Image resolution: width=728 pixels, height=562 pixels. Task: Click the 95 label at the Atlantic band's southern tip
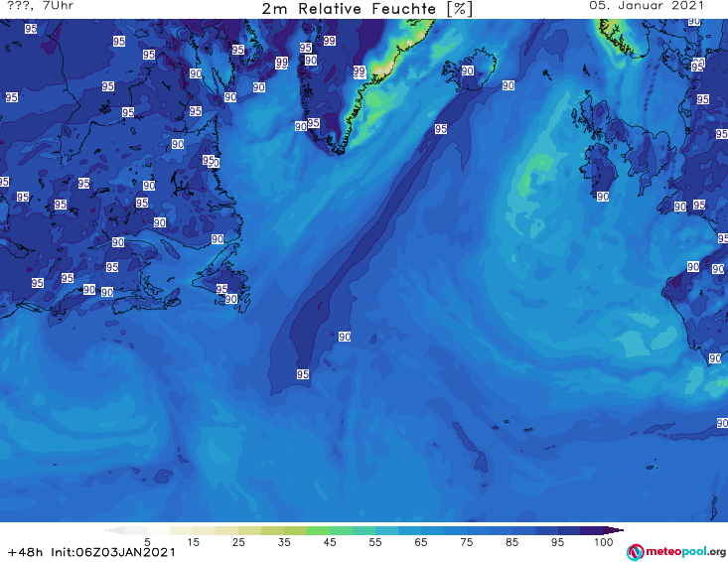click(303, 374)
